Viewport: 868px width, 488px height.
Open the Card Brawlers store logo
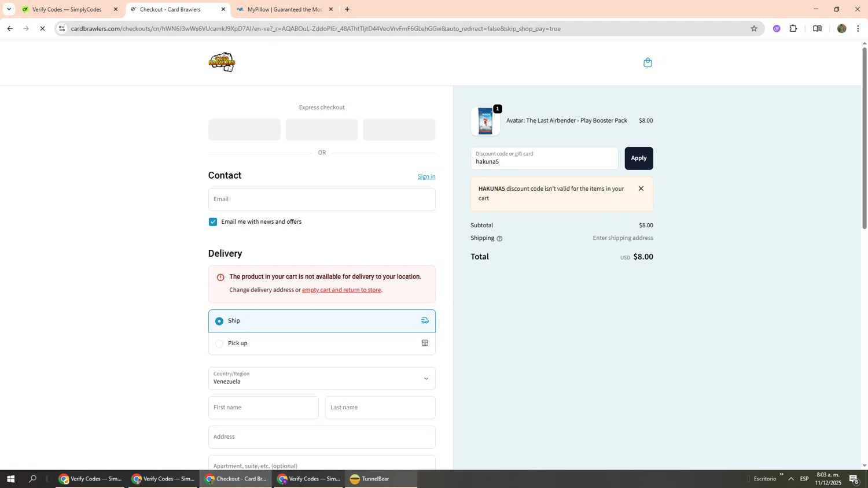pos(222,62)
